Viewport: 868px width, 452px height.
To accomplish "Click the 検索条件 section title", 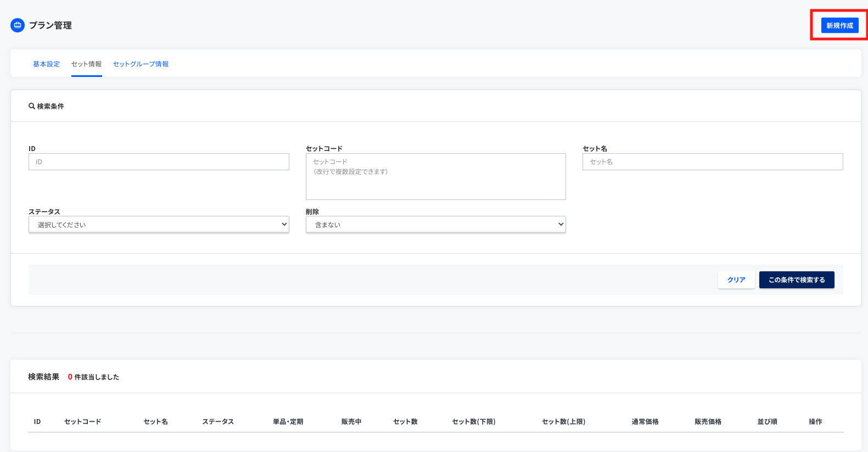I will (x=51, y=106).
